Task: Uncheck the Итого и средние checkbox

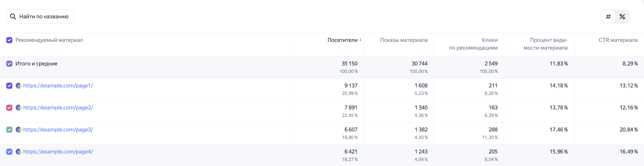Action: coord(9,64)
